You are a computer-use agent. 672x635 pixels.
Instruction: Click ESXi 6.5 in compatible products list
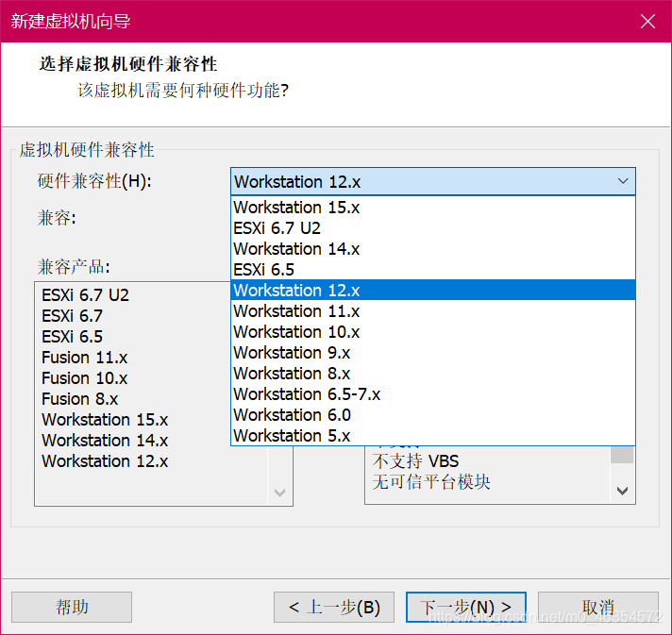72,337
